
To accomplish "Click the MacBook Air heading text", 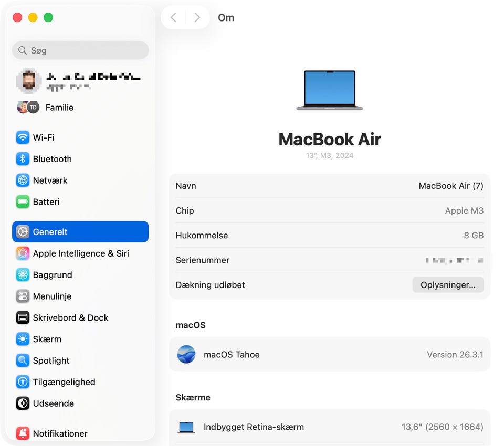I will [x=330, y=140].
